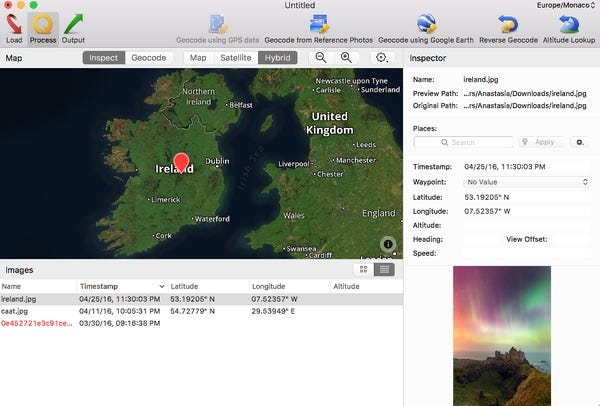Click the map locate target icon

[x=382, y=58]
